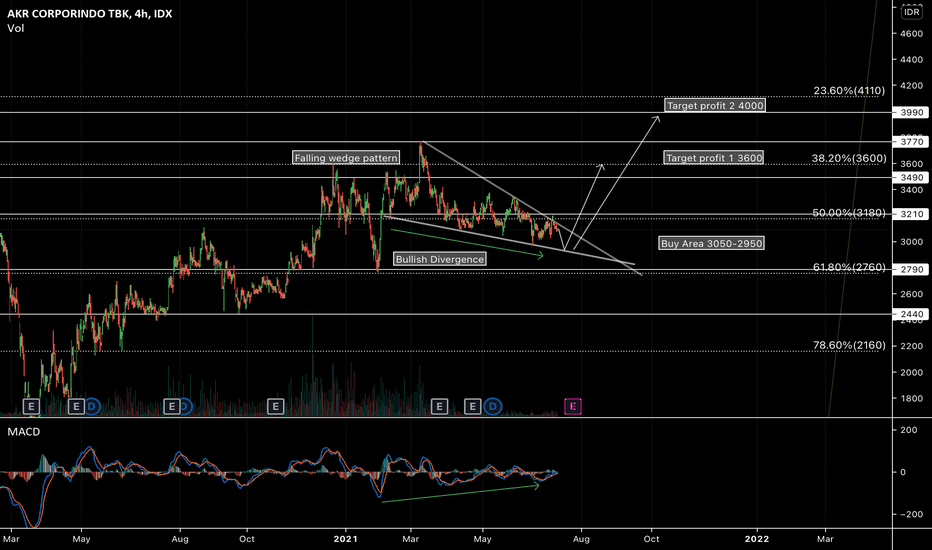This screenshot has width=932, height=550.
Task: Select the Bullish Divergence text label
Action: 440,259
